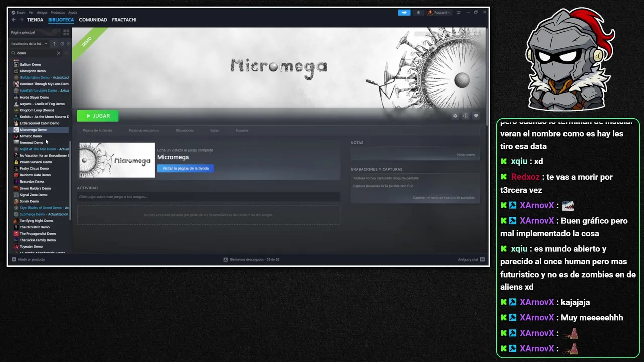Expand the Resultados de la búsqueda dropdown
Screen dimensions: 644x362
point(29,44)
